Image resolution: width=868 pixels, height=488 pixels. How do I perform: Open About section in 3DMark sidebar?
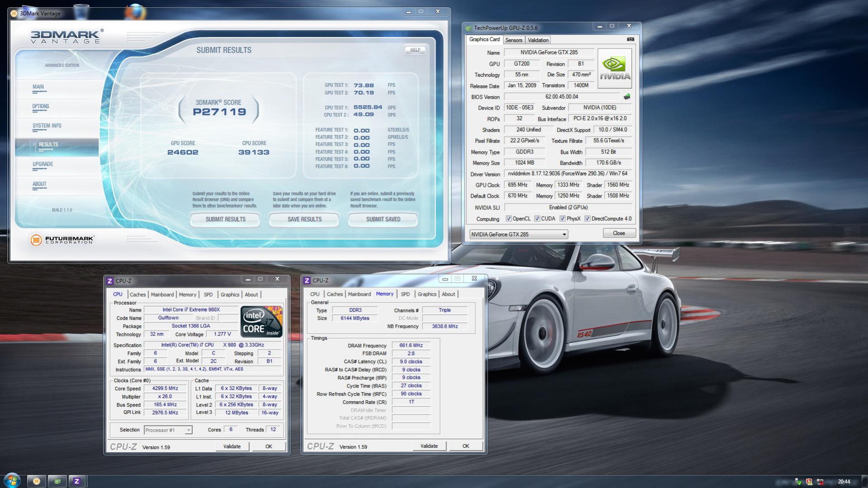[x=57, y=185]
